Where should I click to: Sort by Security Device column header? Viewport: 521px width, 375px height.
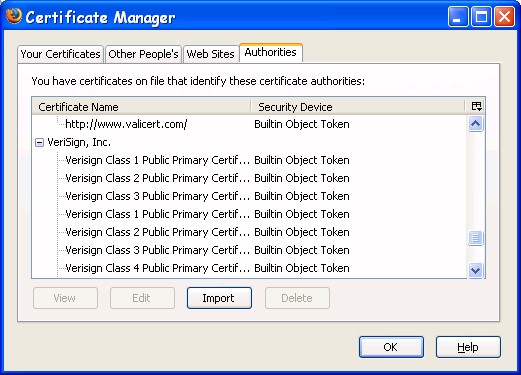coord(358,107)
